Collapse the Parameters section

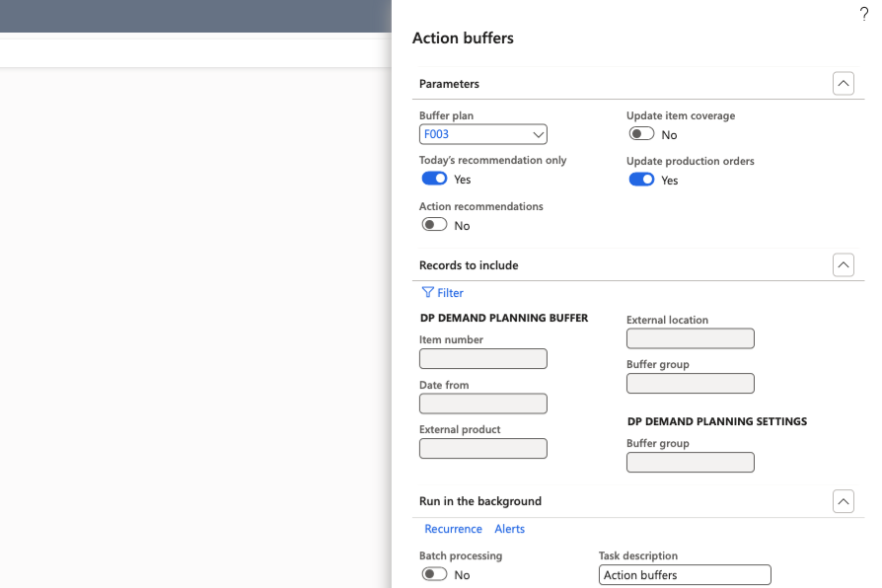(x=844, y=84)
